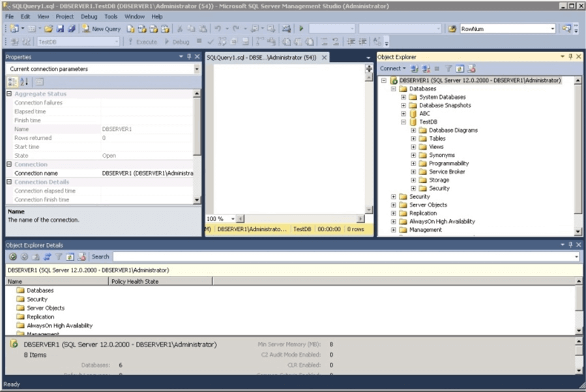Click the Stop icon in Object Explorer toolbar
The image size is (586, 392).
coord(437,68)
